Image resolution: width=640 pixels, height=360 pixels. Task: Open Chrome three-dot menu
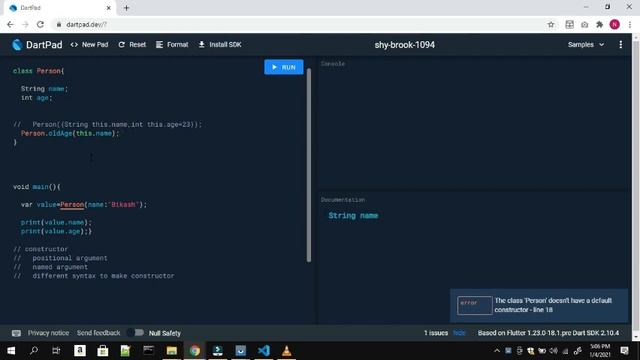point(630,24)
